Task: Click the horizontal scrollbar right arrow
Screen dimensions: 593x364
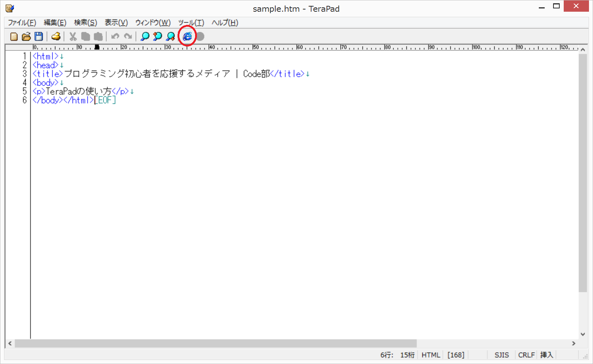Action: point(574,344)
